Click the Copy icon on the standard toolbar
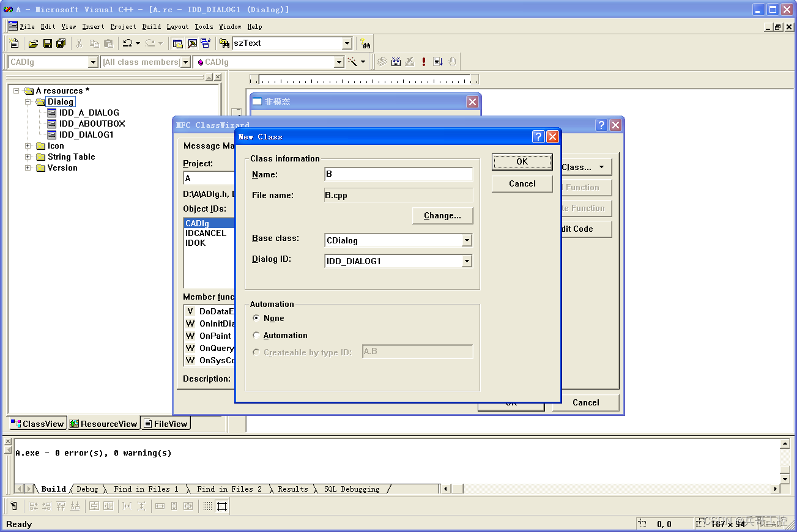 pos(93,43)
